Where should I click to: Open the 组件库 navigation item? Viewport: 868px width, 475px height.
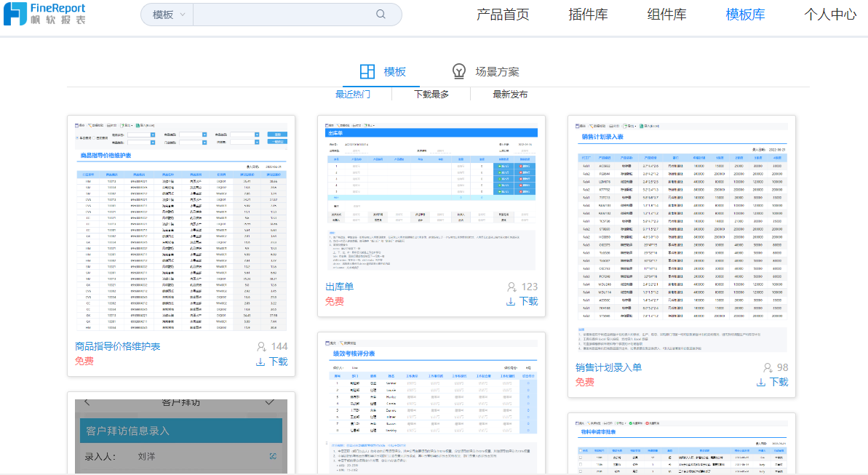pos(666,15)
